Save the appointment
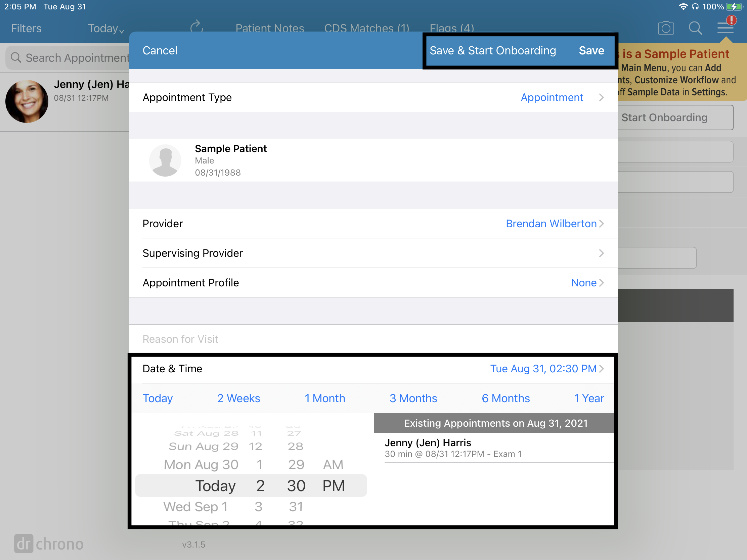 click(x=591, y=51)
